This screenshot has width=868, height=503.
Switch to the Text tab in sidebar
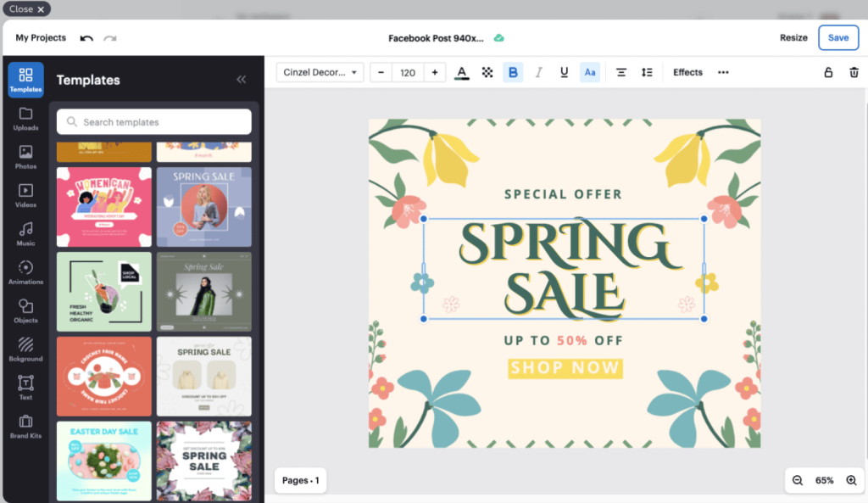click(x=25, y=388)
